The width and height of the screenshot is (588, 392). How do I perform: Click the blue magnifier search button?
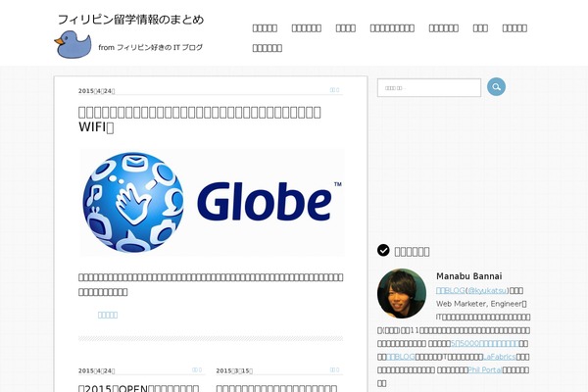pyautogui.click(x=496, y=87)
